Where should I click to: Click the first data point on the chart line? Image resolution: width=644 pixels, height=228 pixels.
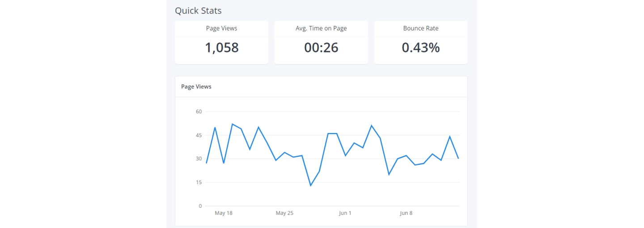tap(206, 163)
